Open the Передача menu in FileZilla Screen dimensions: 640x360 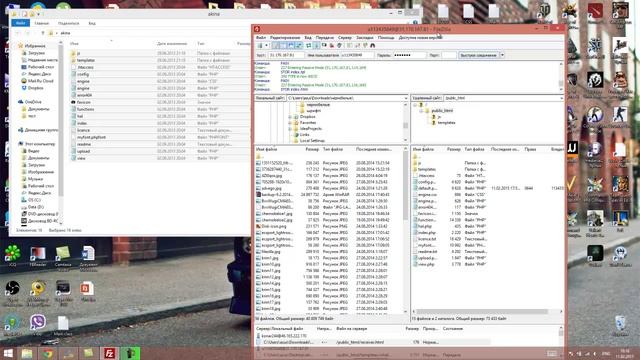(325, 38)
